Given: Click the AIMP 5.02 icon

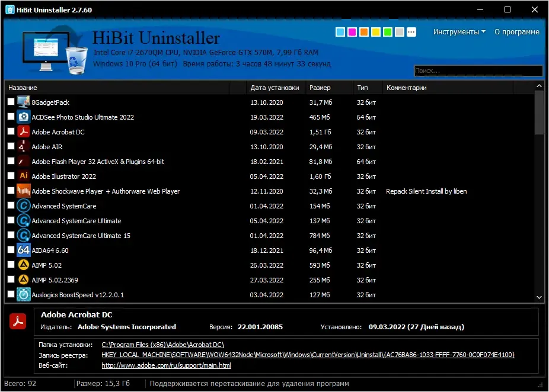Looking at the screenshot, I should point(24,265).
